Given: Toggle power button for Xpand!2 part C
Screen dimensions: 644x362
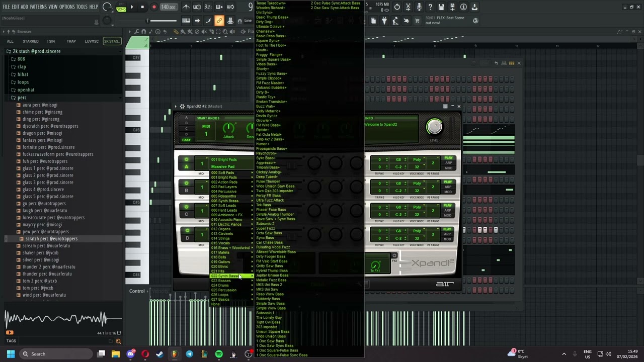Looking at the screenshot, I should coord(187,207).
